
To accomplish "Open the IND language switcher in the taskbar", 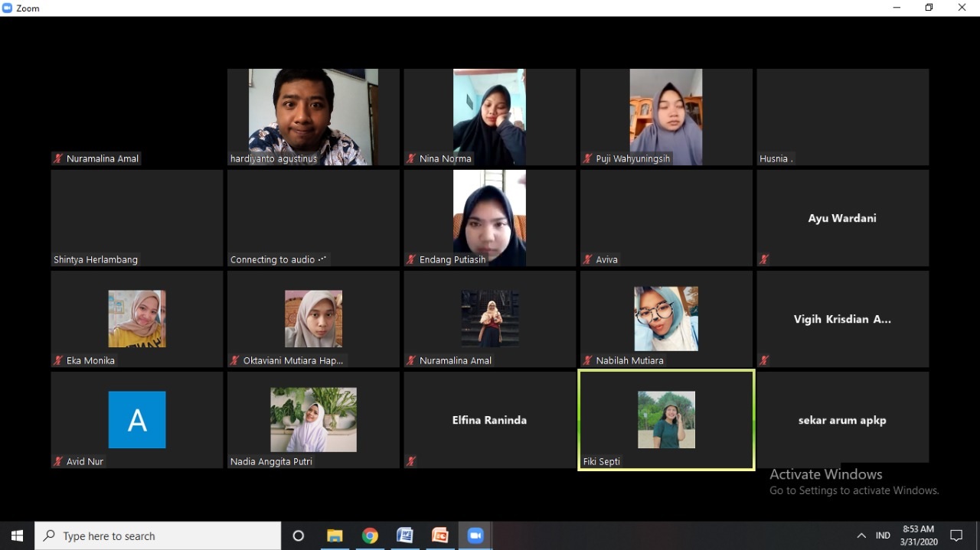I will click(x=883, y=535).
